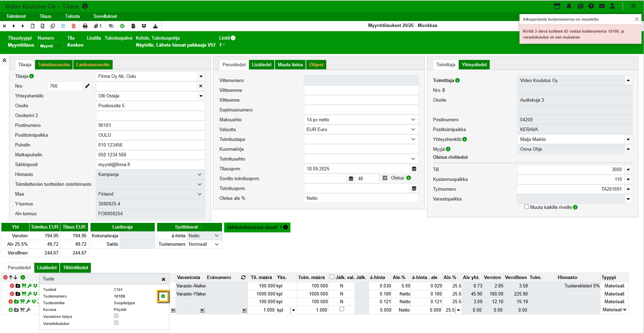Image resolution: width=644 pixels, height=333 pixels.
Task: Click the red trash delete icon
Action: [74, 26]
